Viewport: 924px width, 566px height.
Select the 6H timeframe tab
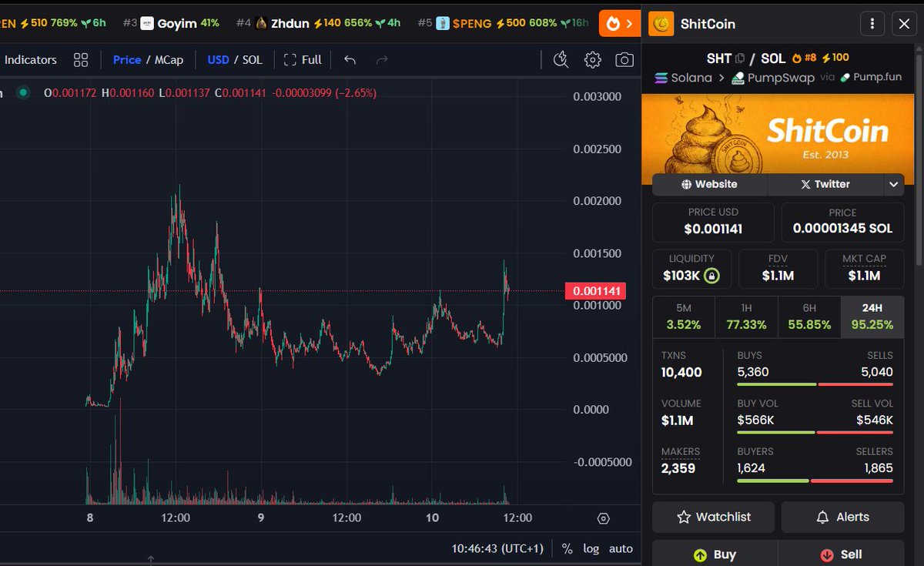809,316
